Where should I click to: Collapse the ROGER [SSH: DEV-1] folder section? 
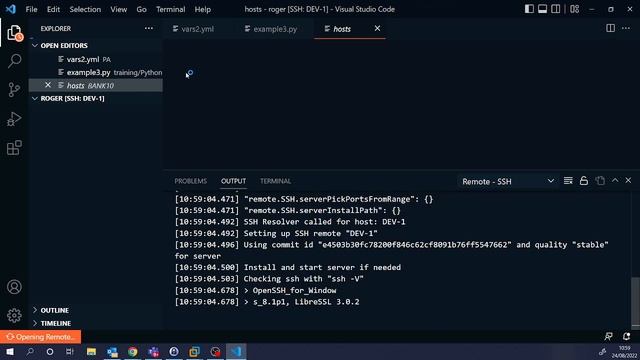(72, 99)
